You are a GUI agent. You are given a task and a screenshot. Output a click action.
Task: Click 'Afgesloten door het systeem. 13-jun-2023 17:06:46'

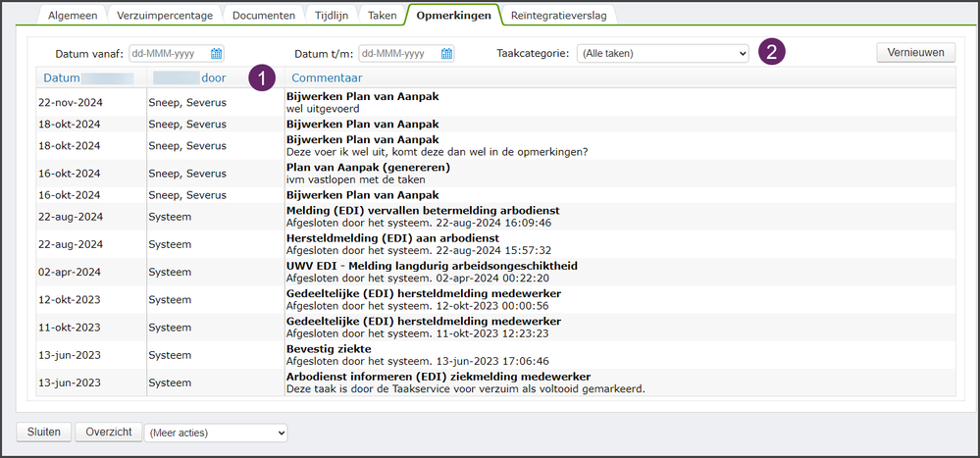[418, 361]
